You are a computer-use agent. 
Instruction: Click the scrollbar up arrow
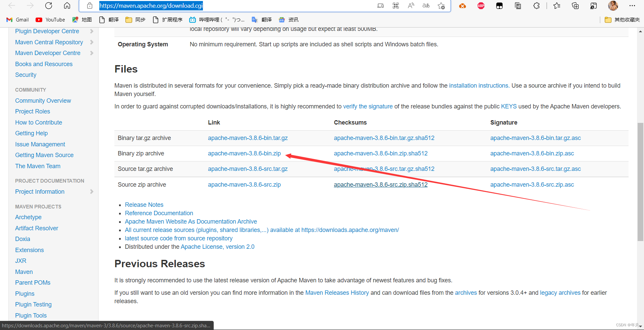pos(640,31)
